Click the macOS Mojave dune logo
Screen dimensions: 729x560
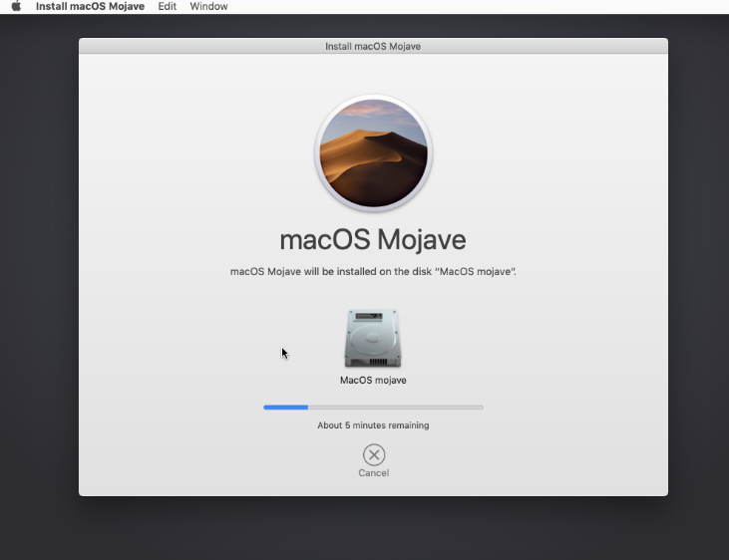click(373, 152)
